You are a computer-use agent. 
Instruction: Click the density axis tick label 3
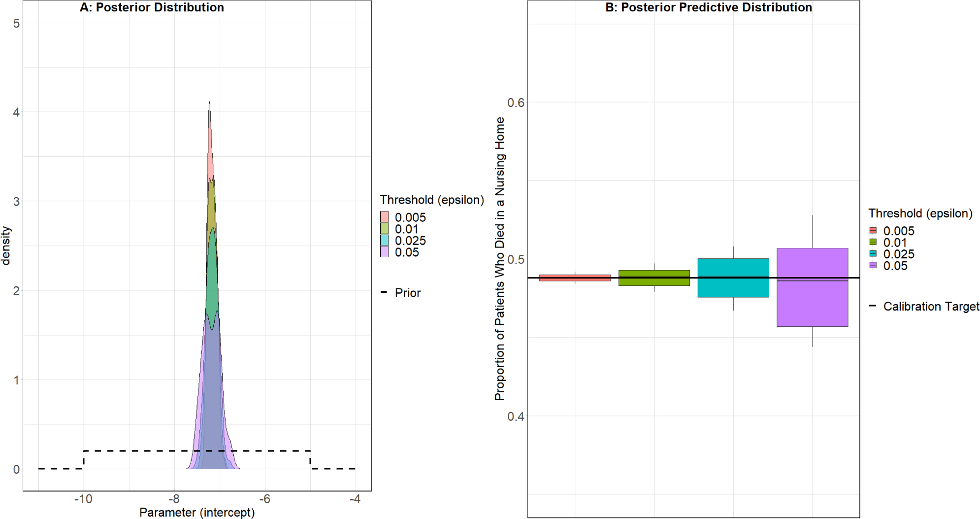click(x=16, y=202)
